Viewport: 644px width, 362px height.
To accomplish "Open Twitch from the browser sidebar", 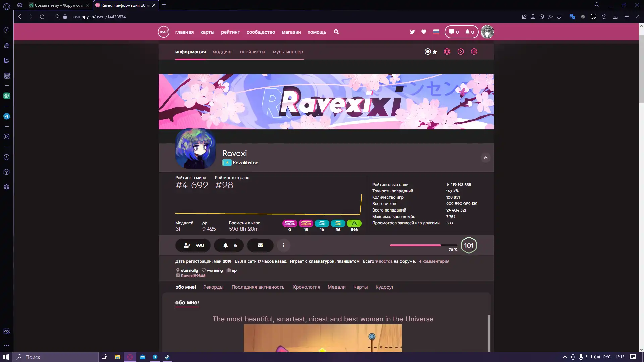I will pyautogui.click(x=7, y=60).
